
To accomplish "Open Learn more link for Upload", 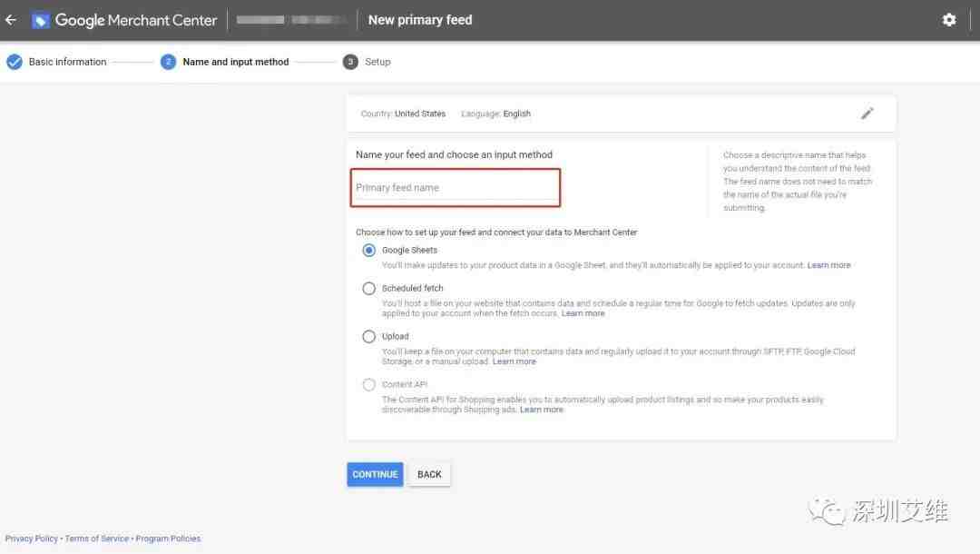I will tap(514, 361).
